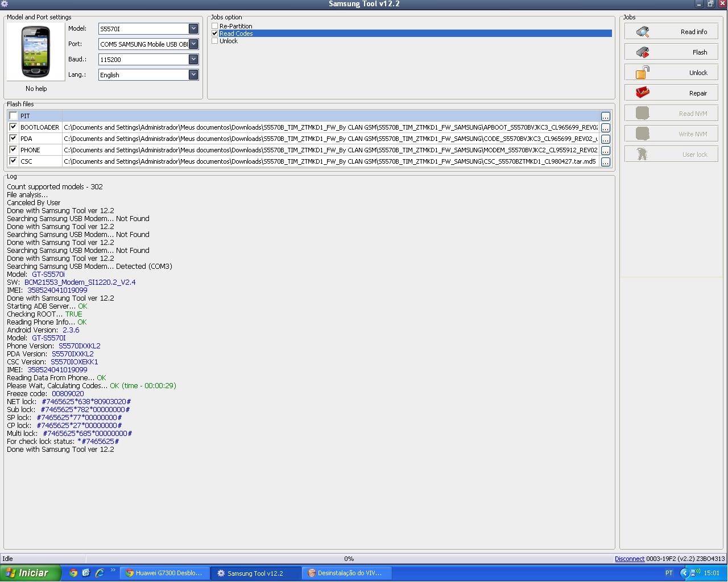Open the Model dropdown
This screenshot has width=728, height=582.
tap(193, 28)
